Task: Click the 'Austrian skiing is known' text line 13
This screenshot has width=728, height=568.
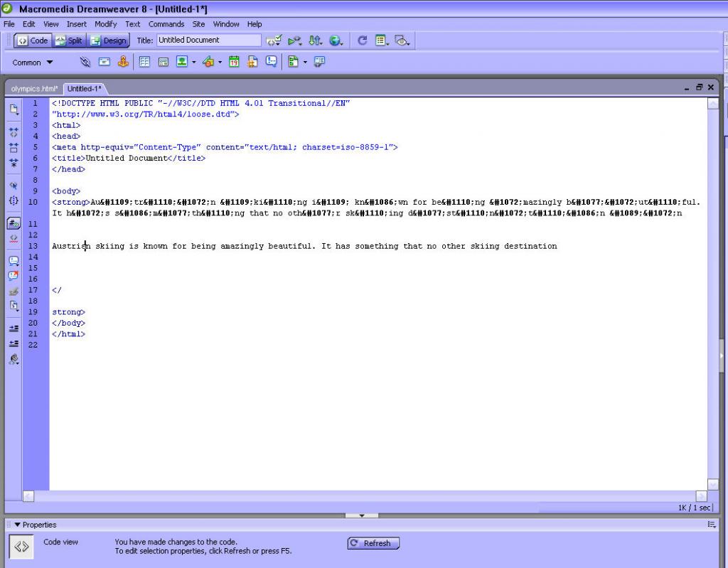Action: [x=304, y=246]
